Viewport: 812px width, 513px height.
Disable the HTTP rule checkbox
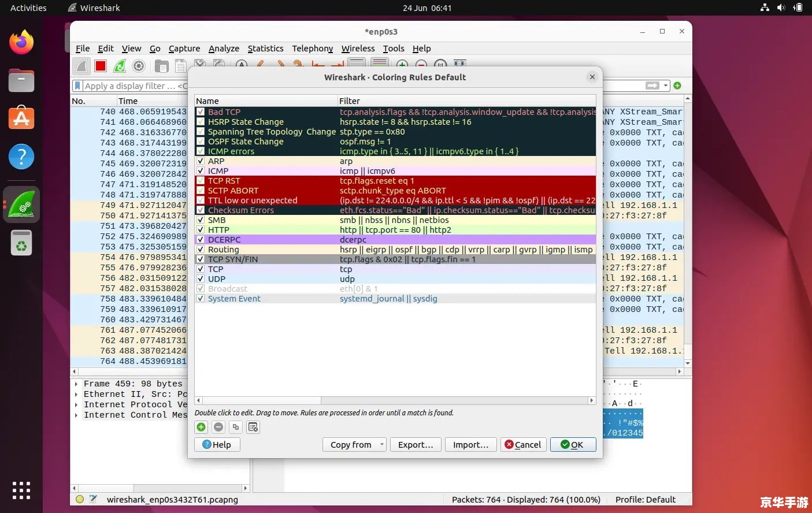[x=201, y=230]
